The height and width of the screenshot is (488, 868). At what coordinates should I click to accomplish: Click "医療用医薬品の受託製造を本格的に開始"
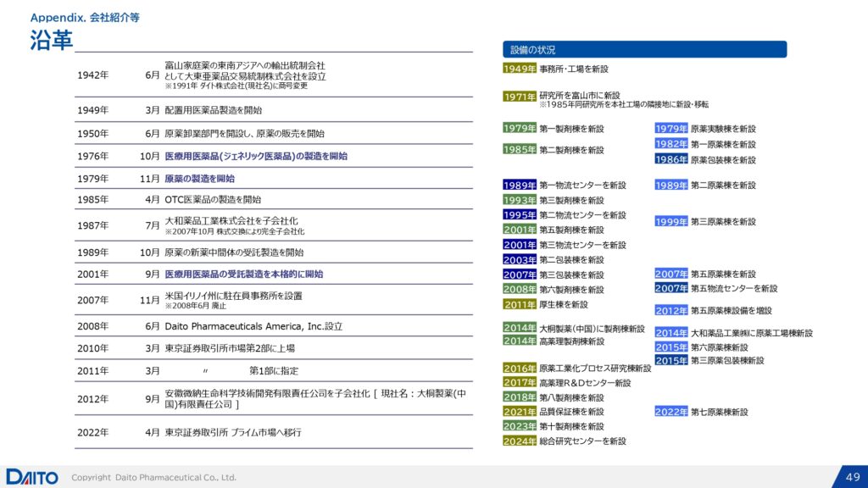244,274
